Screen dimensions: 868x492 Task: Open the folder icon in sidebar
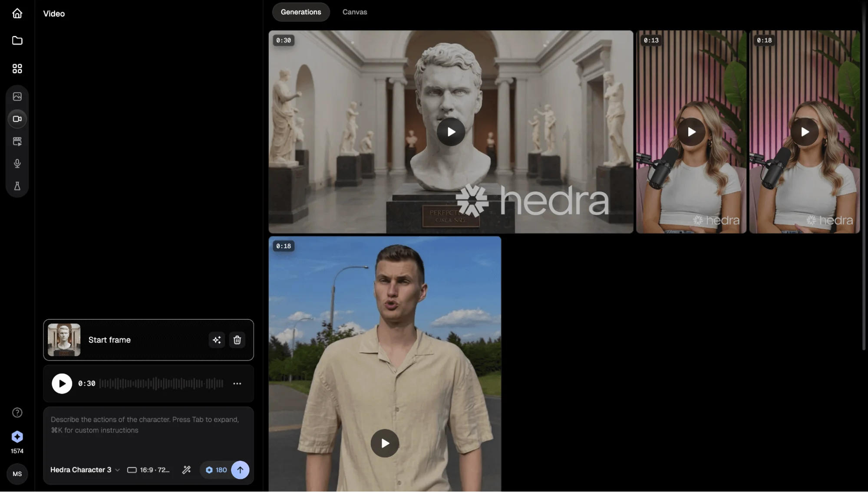coord(17,40)
